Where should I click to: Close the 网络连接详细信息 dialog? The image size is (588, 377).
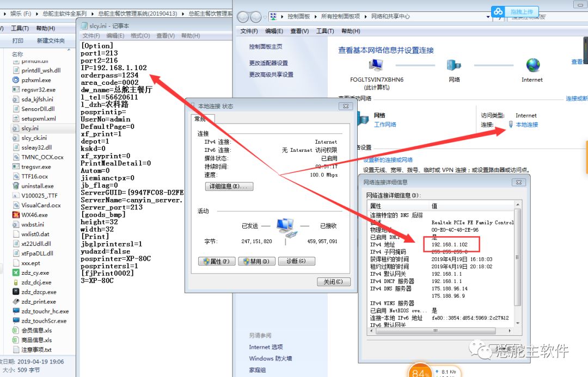coord(519,182)
